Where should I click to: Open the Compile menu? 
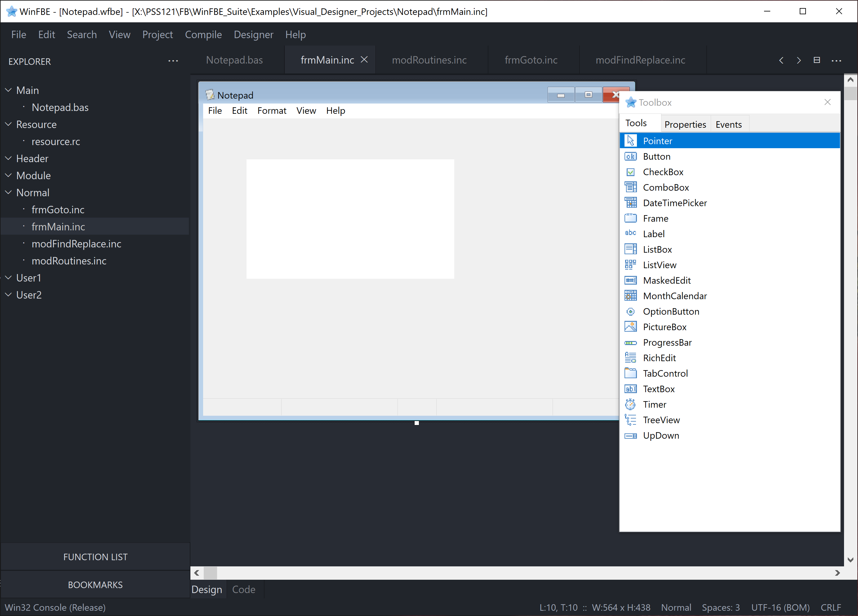tap(203, 34)
